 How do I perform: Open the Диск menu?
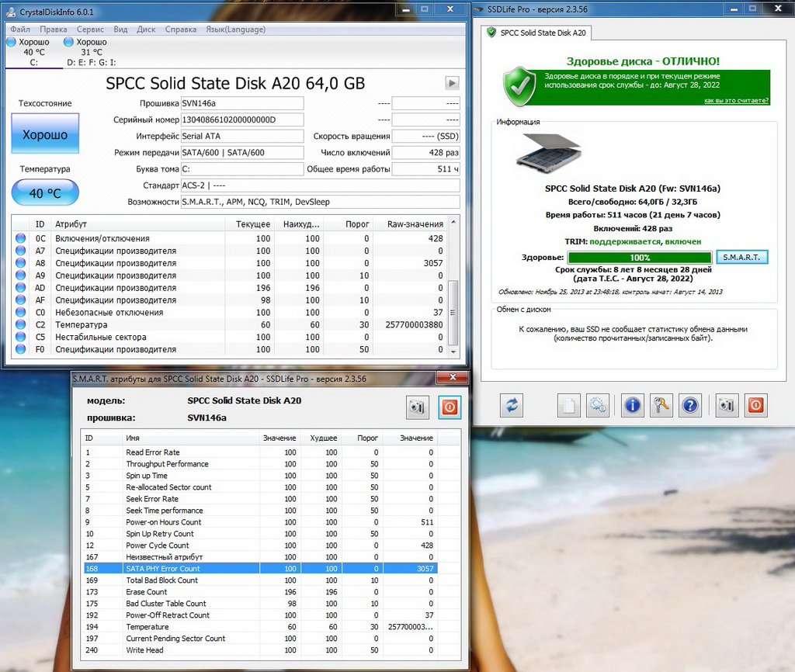146,29
